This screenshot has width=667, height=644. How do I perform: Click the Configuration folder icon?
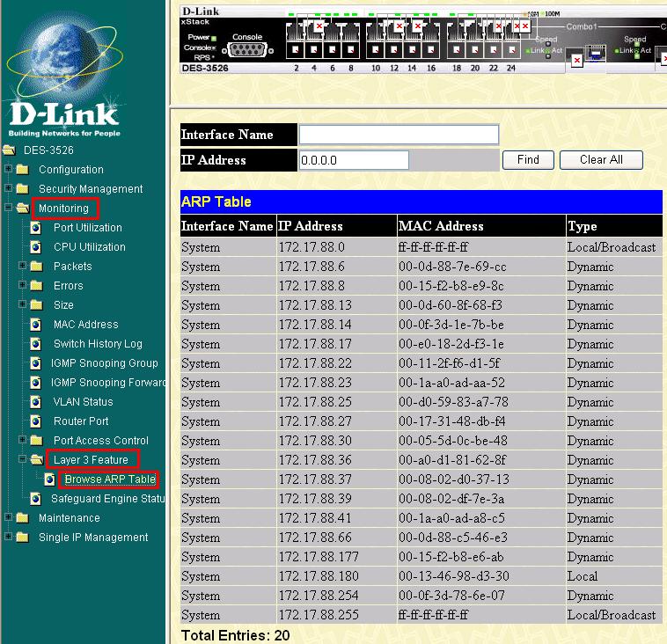pos(23,170)
